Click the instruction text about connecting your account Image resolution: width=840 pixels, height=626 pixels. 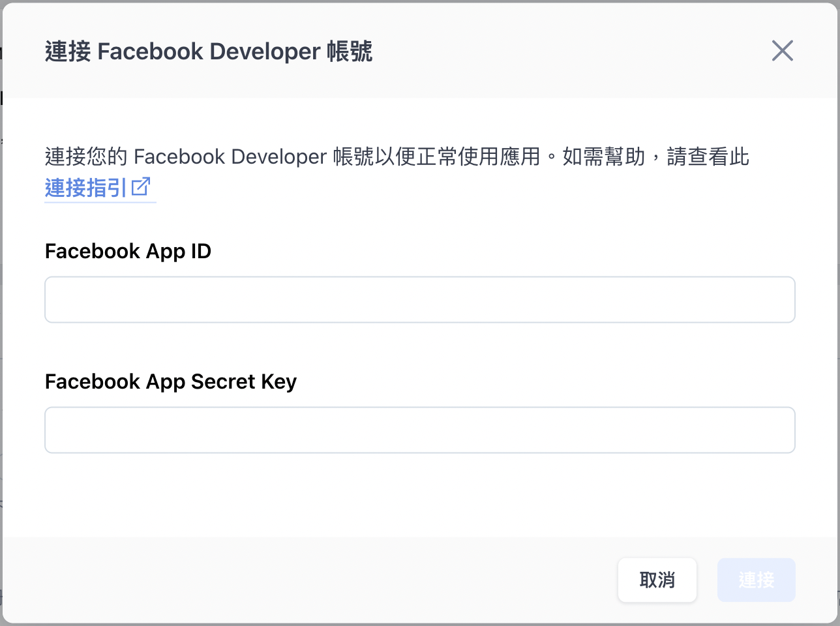click(397, 156)
